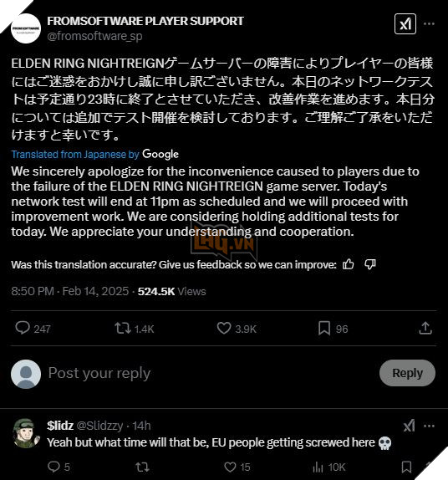Viewport: 448px width, 480px height.
Task: Open FROMSOFTWARE PLAYER SUPPORT profile avatar
Action: tap(26, 28)
